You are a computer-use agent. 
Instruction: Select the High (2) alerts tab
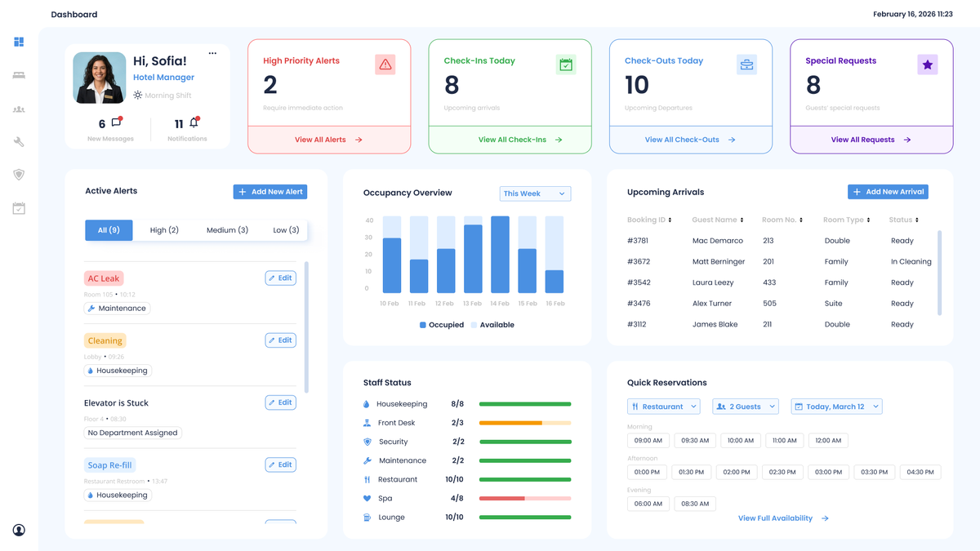(x=164, y=230)
